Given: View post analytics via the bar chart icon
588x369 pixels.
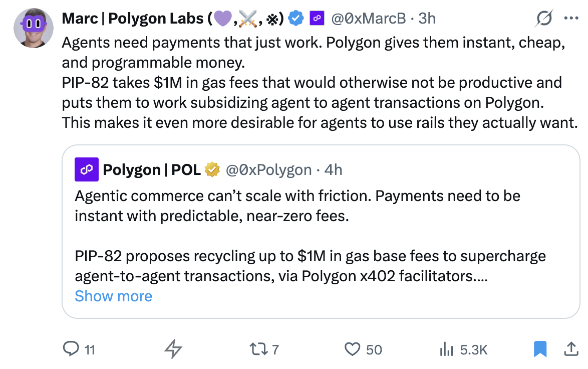Looking at the screenshot, I should [446, 349].
